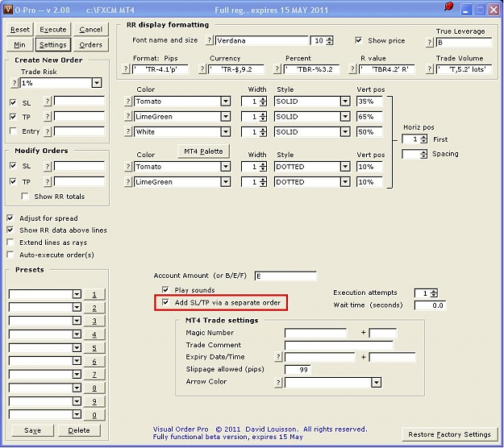
Task: Click the help button beside Trade Risk
Action: 15,83
